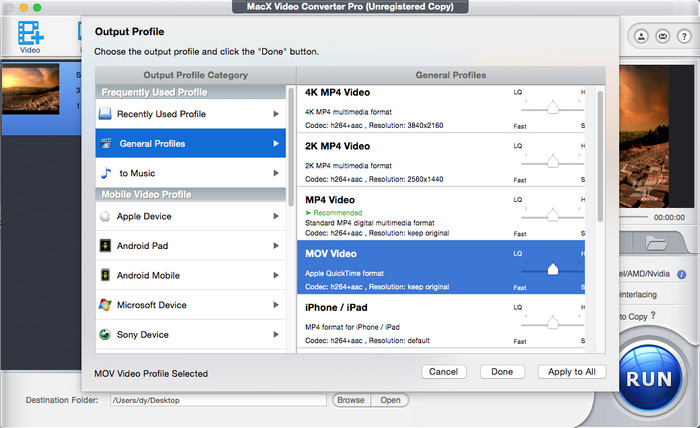This screenshot has width=700, height=428.
Task: Click the Sony Device icon
Action: (x=105, y=334)
